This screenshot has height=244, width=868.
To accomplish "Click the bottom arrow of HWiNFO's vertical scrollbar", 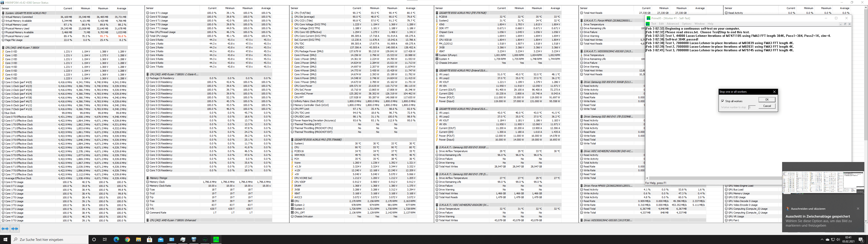I will [866, 221].
